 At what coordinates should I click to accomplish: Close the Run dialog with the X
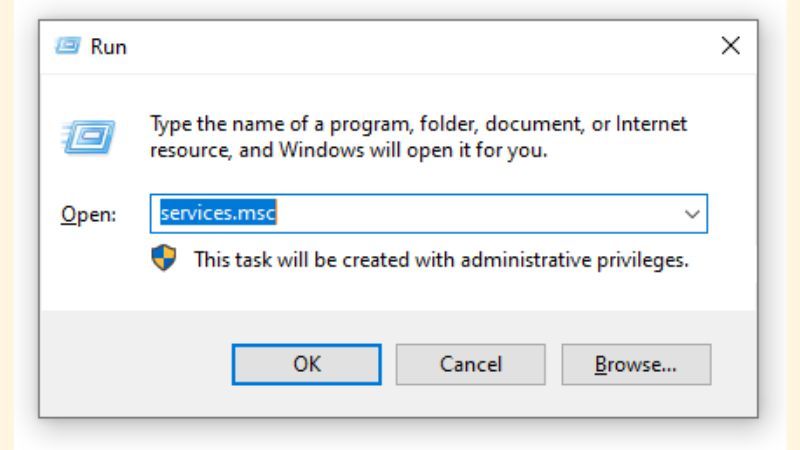pyautogui.click(x=731, y=45)
